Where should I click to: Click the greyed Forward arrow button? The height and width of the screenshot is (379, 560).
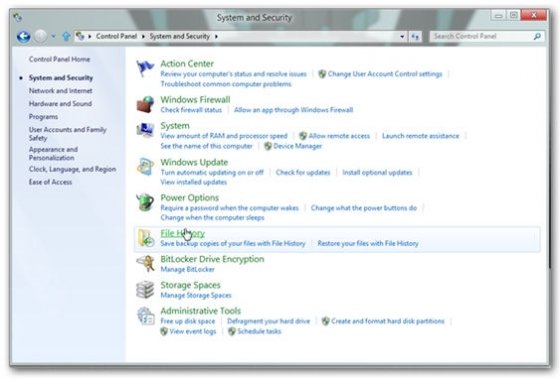tap(41, 36)
